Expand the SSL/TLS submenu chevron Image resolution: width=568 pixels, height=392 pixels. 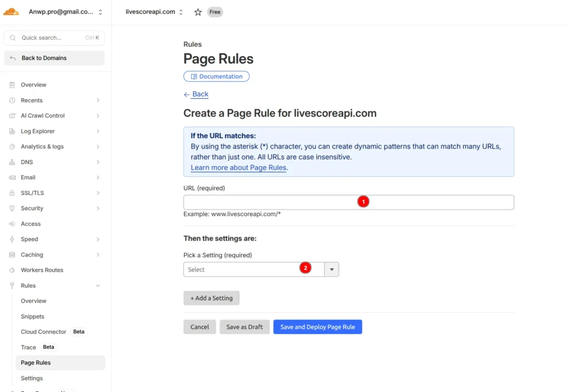[x=98, y=193]
